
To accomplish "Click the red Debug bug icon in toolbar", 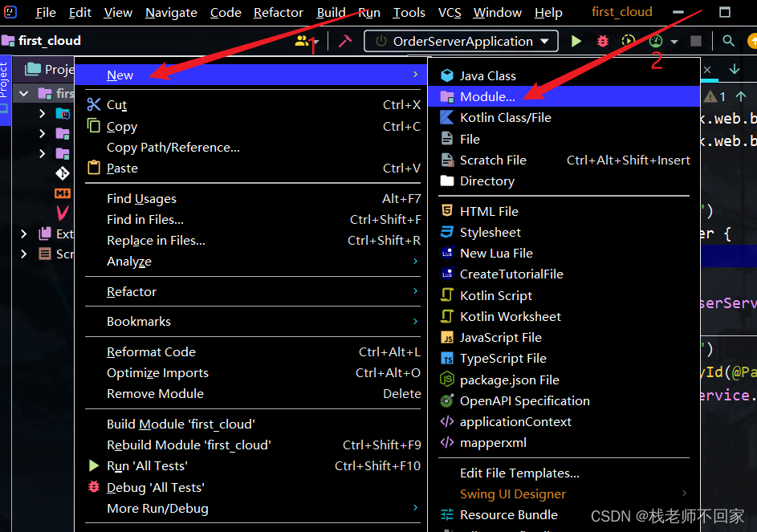I will tap(603, 41).
